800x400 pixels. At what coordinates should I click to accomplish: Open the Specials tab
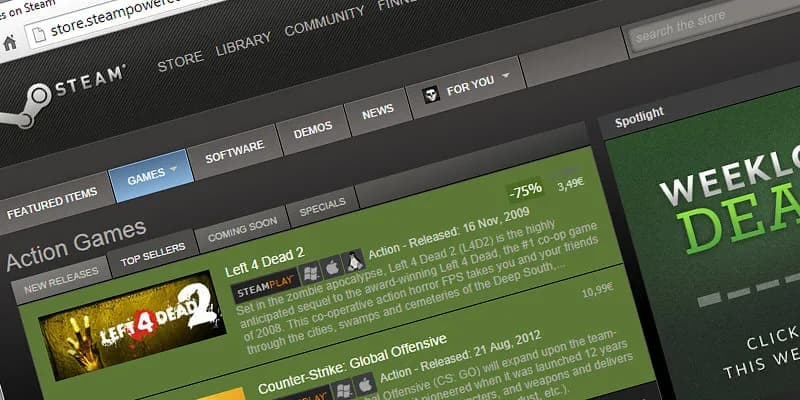point(323,207)
